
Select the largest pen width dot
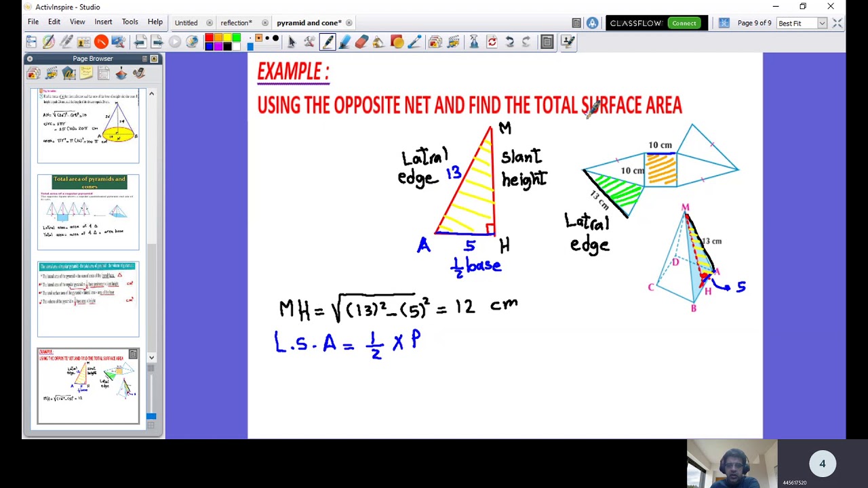coord(275,39)
